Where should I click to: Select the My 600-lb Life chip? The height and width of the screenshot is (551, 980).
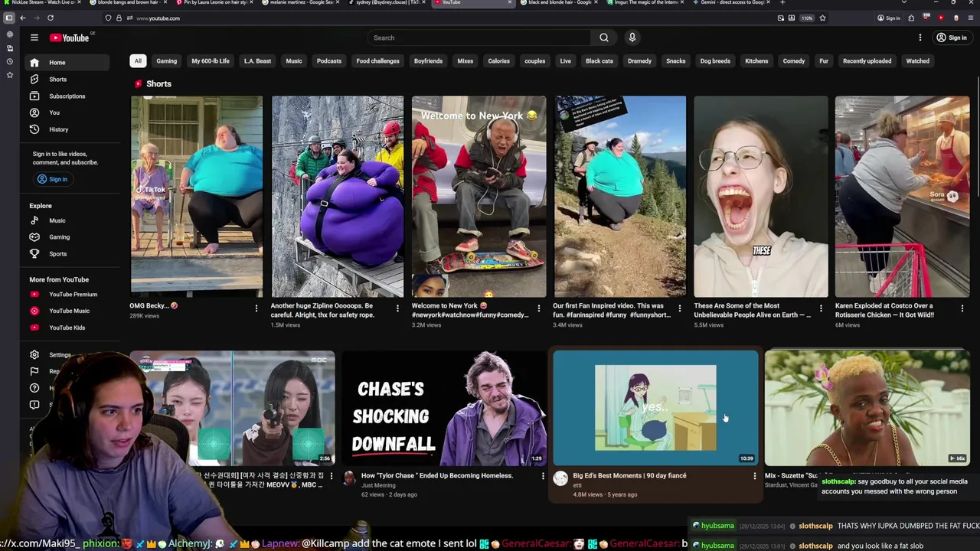click(211, 61)
